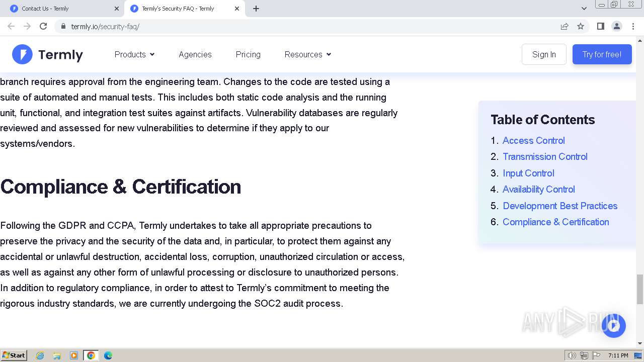Viewport: 644px width, 362px height.
Task: Click the Show desktop tray icon
Action: click(x=638, y=355)
